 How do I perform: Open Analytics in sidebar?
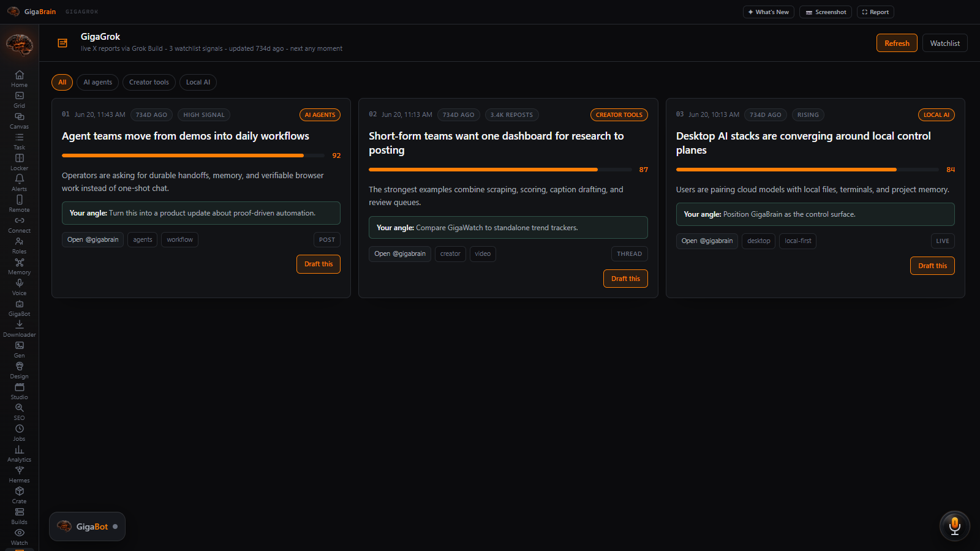click(19, 453)
